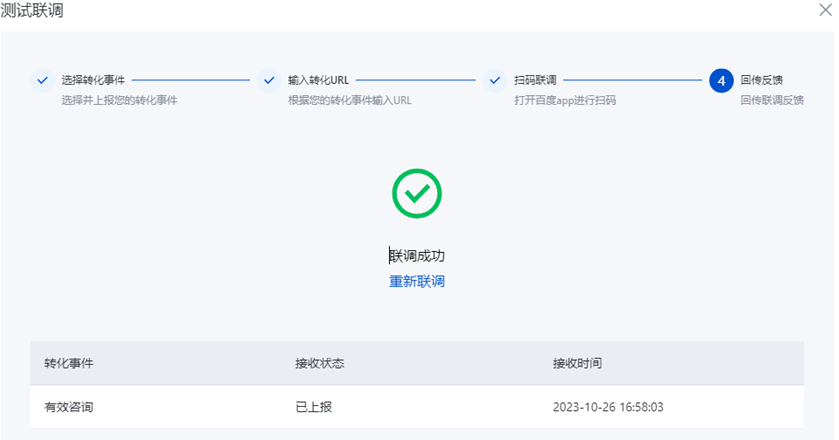Viewport: 839px width, 440px height.
Task: Select the 回传反馈 step label
Action: click(x=761, y=80)
